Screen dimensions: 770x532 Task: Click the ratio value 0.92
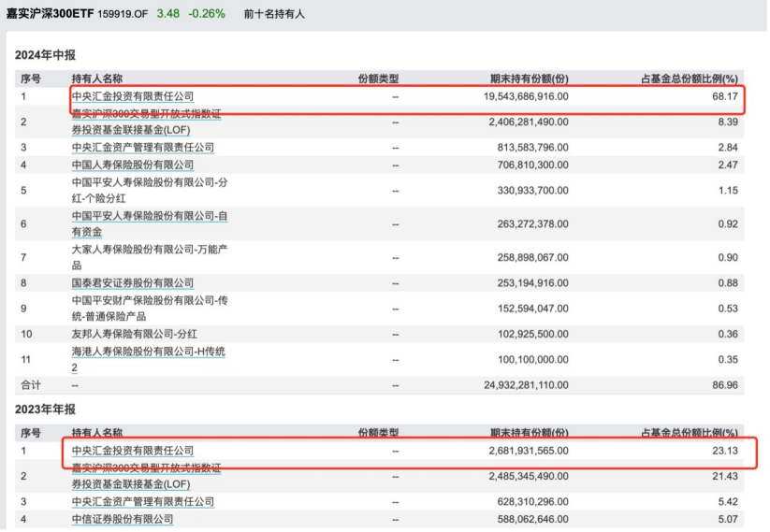click(728, 223)
